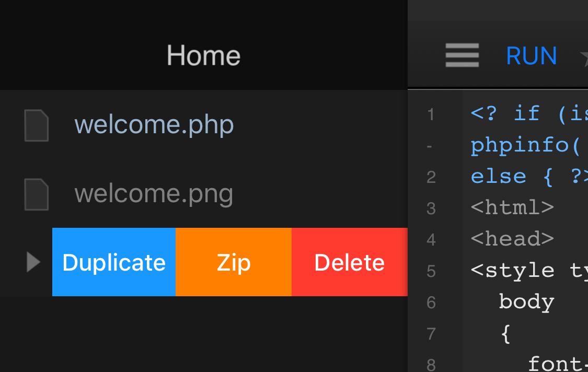Select the welcome.php file icon
This screenshot has width=588, height=372.
point(37,124)
